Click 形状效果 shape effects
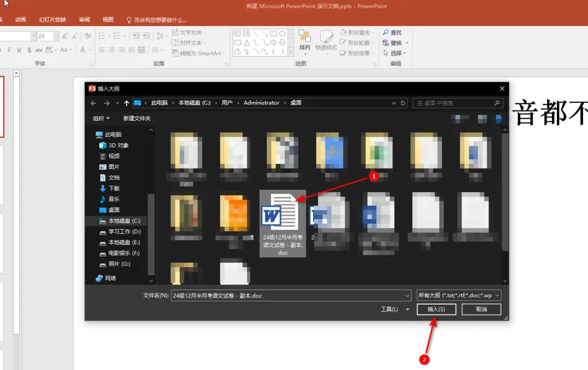The image size is (588, 370). tap(357, 53)
